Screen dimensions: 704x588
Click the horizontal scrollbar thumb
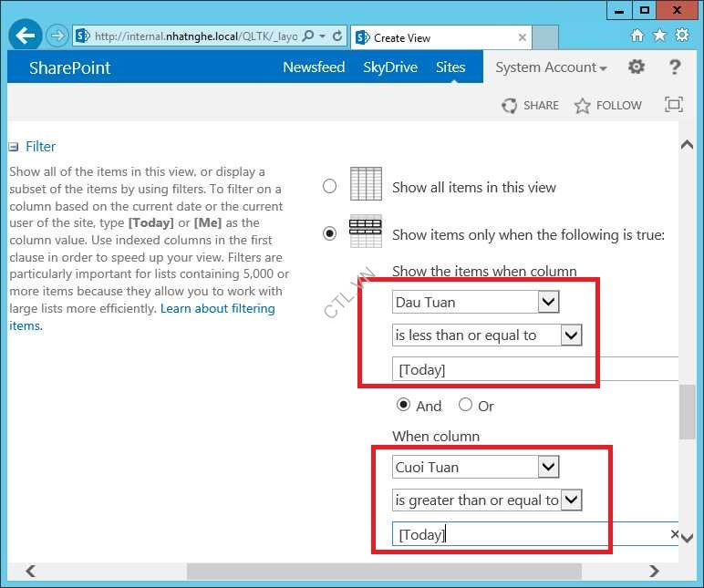tap(383, 571)
